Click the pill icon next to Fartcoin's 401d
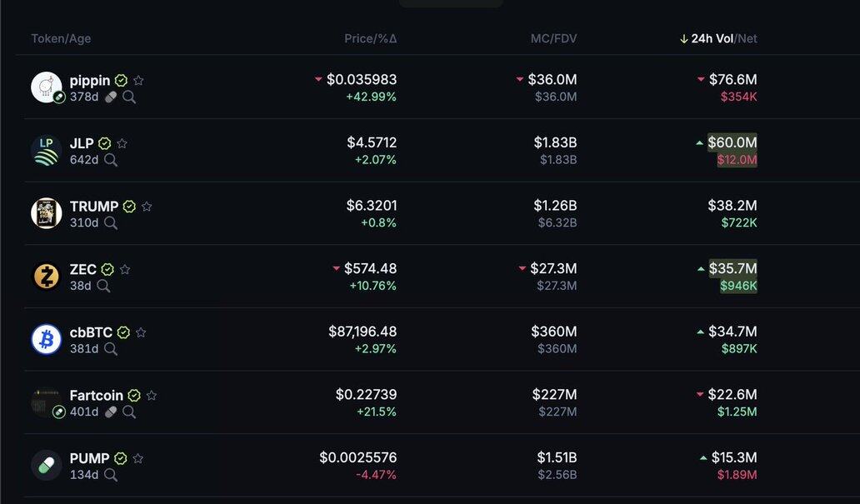 pyautogui.click(x=111, y=412)
